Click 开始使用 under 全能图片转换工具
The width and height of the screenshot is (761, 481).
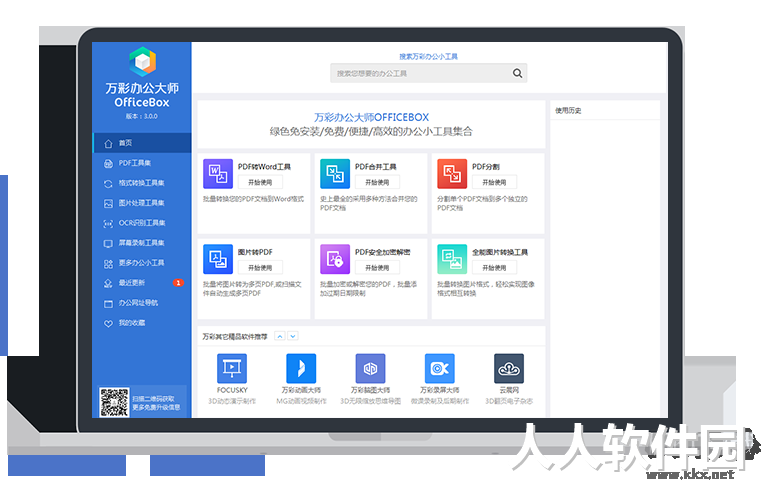click(494, 268)
